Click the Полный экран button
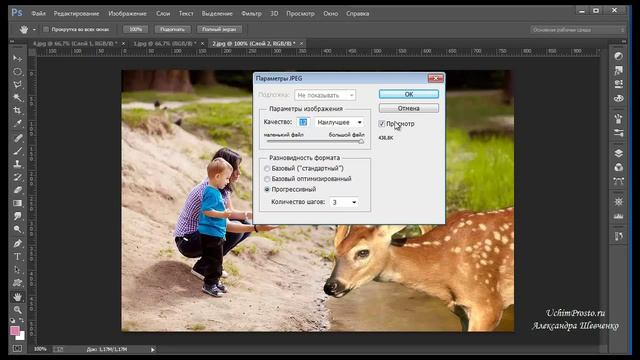 point(219,29)
